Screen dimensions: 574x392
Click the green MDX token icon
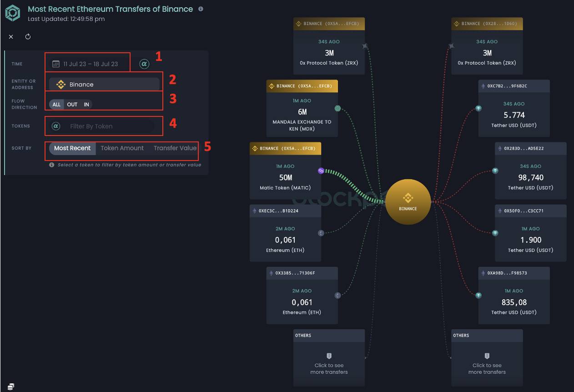[x=337, y=108]
